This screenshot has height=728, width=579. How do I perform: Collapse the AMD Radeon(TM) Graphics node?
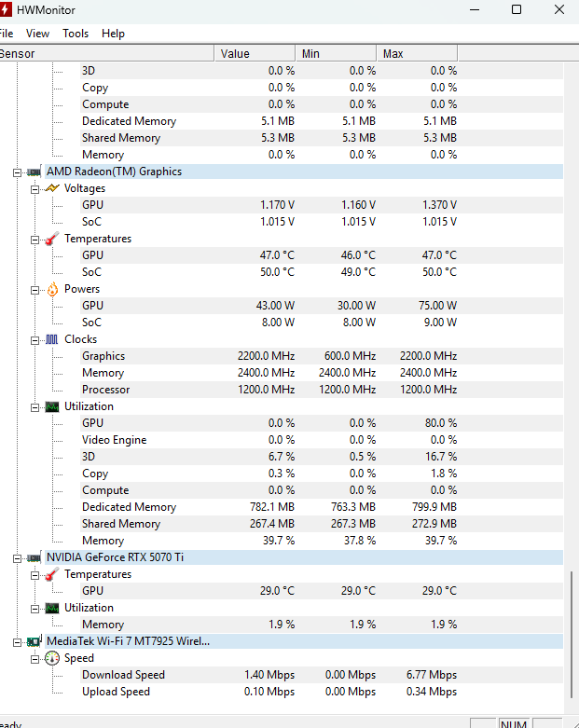pyautogui.click(x=17, y=172)
